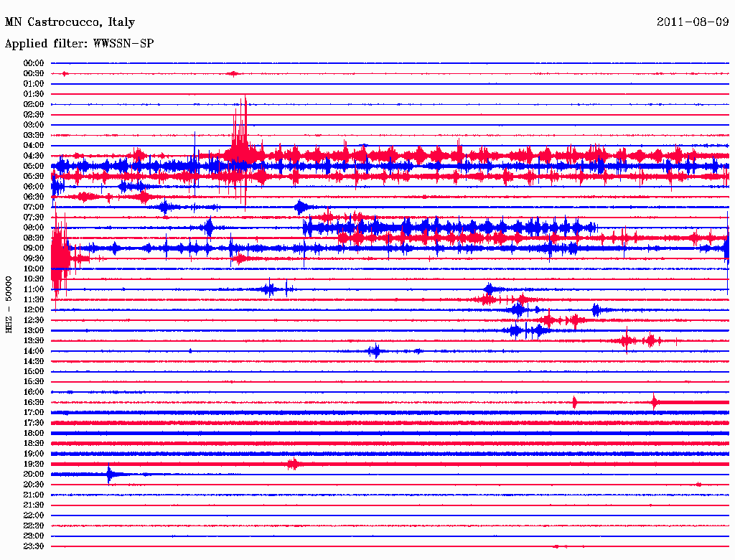The image size is (735, 560).
Task: Select the 23:30 time label
Action: pos(34,546)
